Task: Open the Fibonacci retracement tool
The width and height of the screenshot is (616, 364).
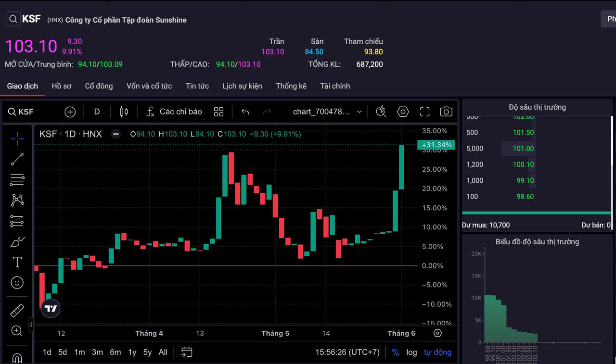Action: click(17, 180)
